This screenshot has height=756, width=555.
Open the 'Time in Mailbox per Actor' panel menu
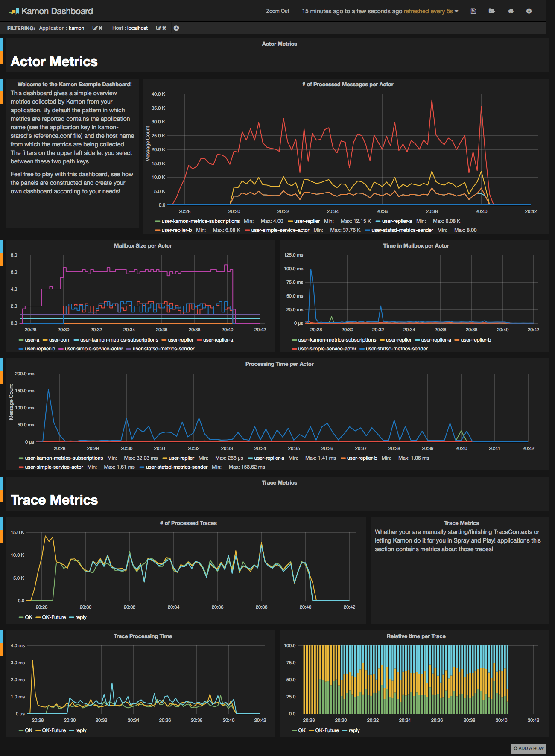[x=416, y=246]
